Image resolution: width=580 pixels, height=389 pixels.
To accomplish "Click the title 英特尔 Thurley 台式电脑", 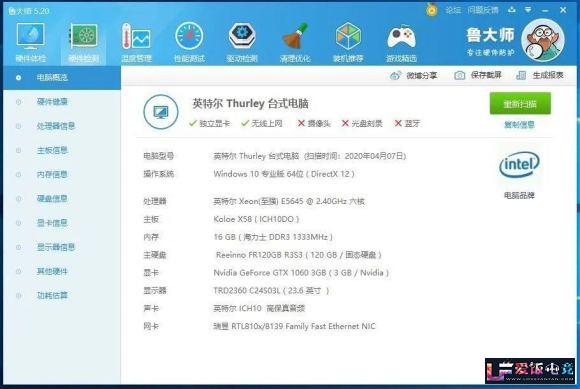I will point(250,104).
